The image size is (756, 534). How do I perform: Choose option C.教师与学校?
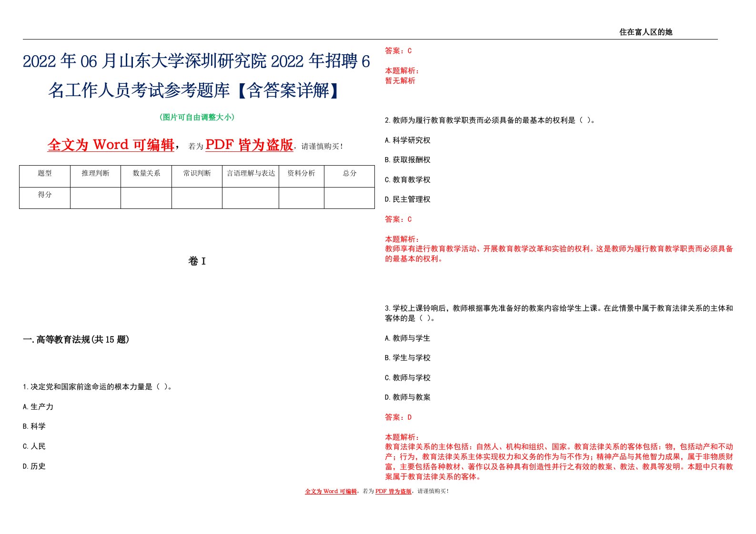click(408, 378)
